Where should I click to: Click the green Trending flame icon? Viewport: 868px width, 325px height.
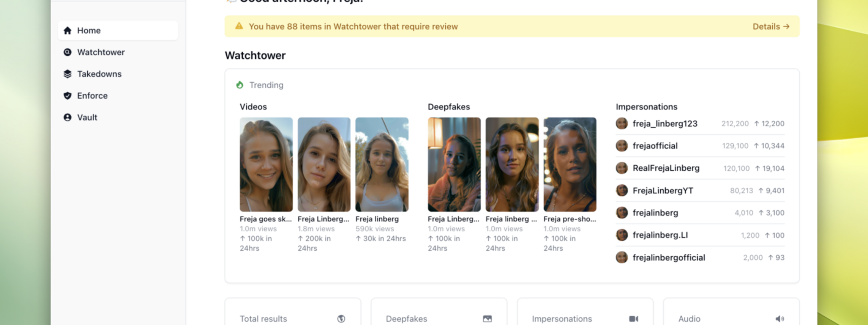[240, 85]
